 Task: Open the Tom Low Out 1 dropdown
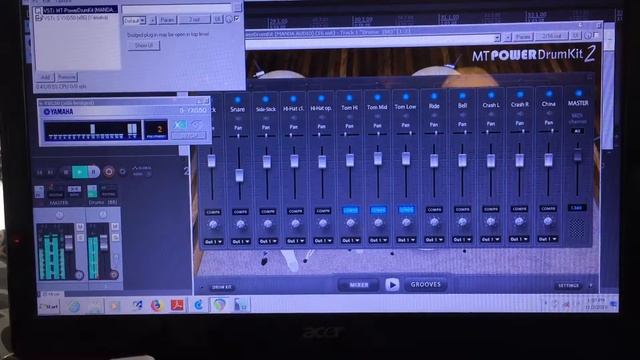pos(406,240)
